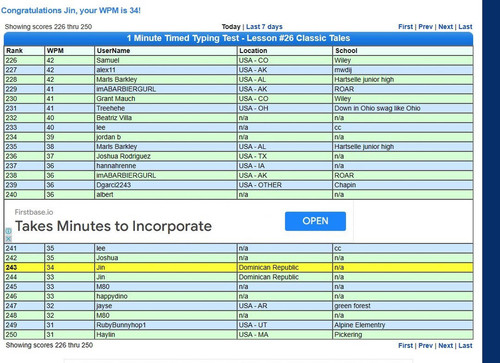The height and width of the screenshot is (363, 500).
Task: Select the Today scores view
Action: coord(231,27)
